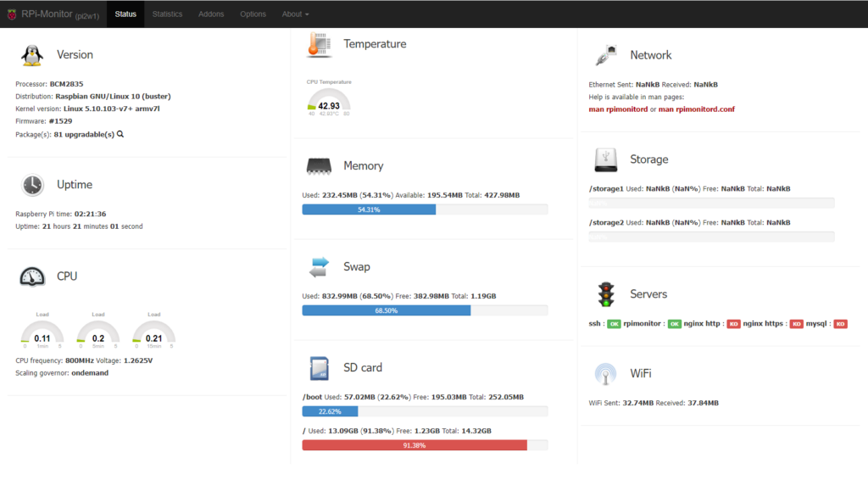The image size is (868, 480).
Task: Go to the Options menu item
Action: tap(253, 14)
